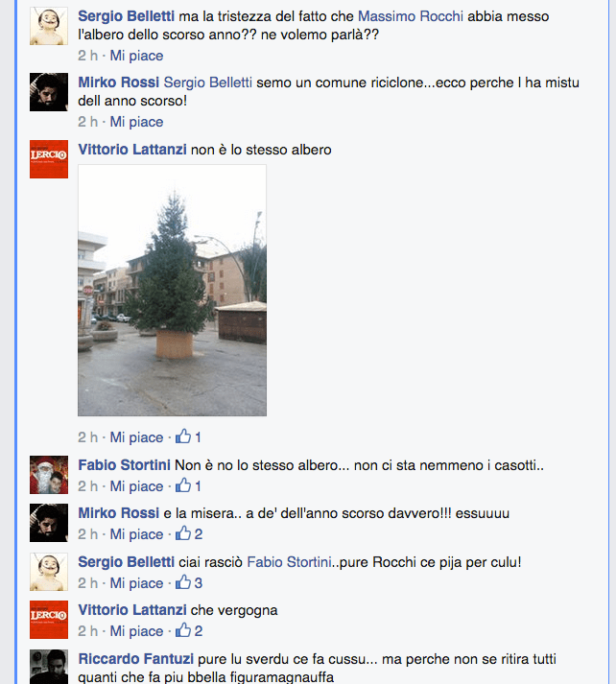This screenshot has height=684, width=616.
Task: Click Riccardo Fantuzi's avatar at the bottom
Action: pos(49,667)
